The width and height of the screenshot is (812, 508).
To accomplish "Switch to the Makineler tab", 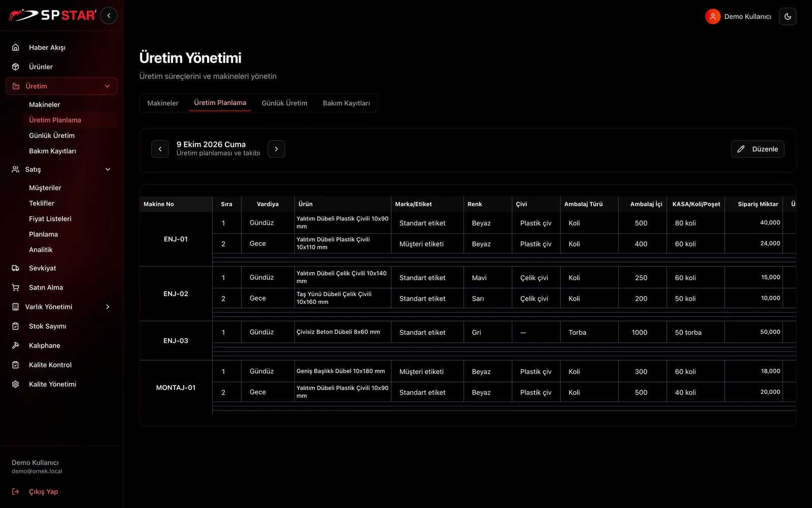I will 163,103.
